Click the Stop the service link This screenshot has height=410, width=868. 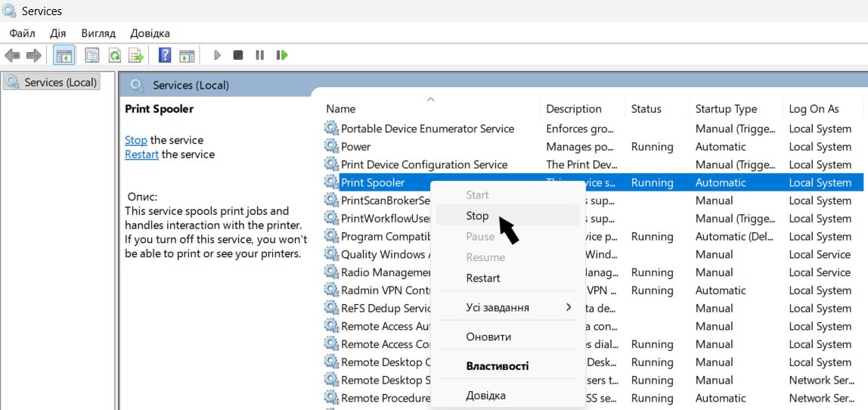pyautogui.click(x=136, y=140)
